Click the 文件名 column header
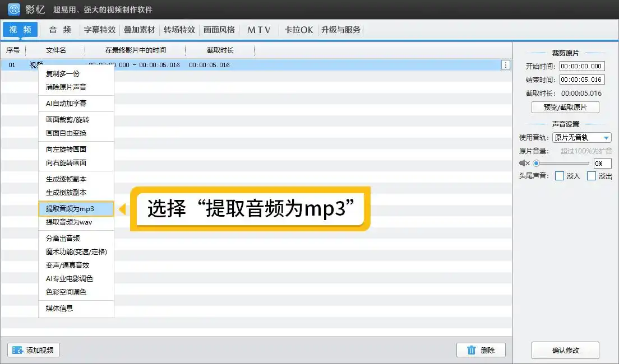This screenshot has width=619, height=364. click(x=56, y=50)
